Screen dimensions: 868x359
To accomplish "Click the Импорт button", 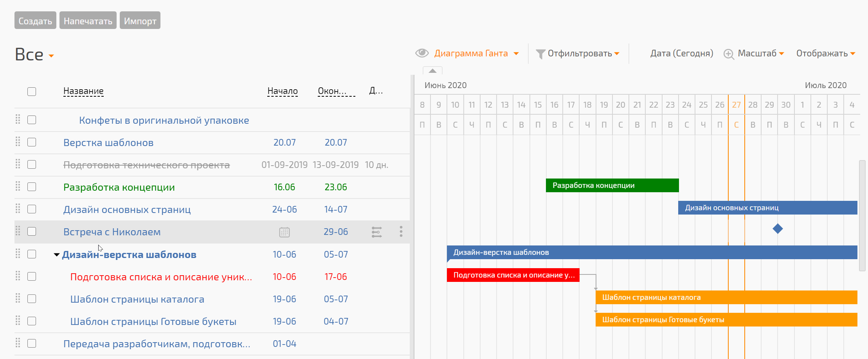I will [x=140, y=20].
